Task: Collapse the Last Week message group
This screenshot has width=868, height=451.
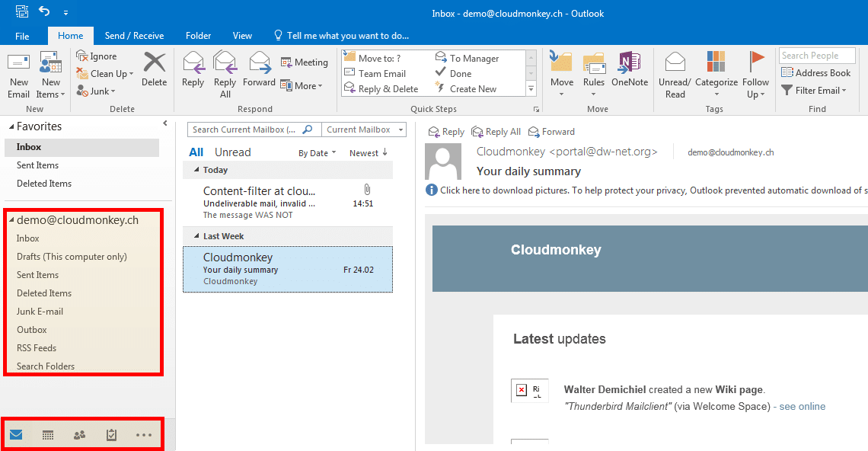Action: tap(196, 236)
